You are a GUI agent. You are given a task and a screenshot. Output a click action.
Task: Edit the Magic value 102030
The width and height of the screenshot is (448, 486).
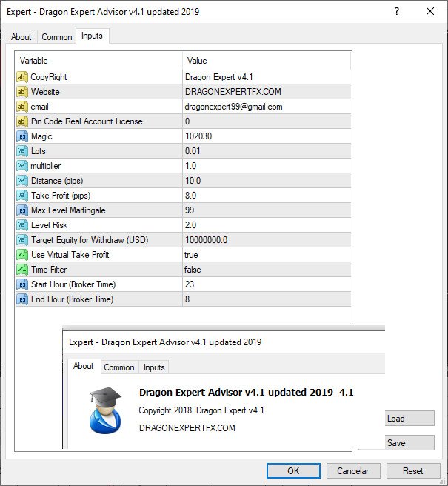[267, 136]
